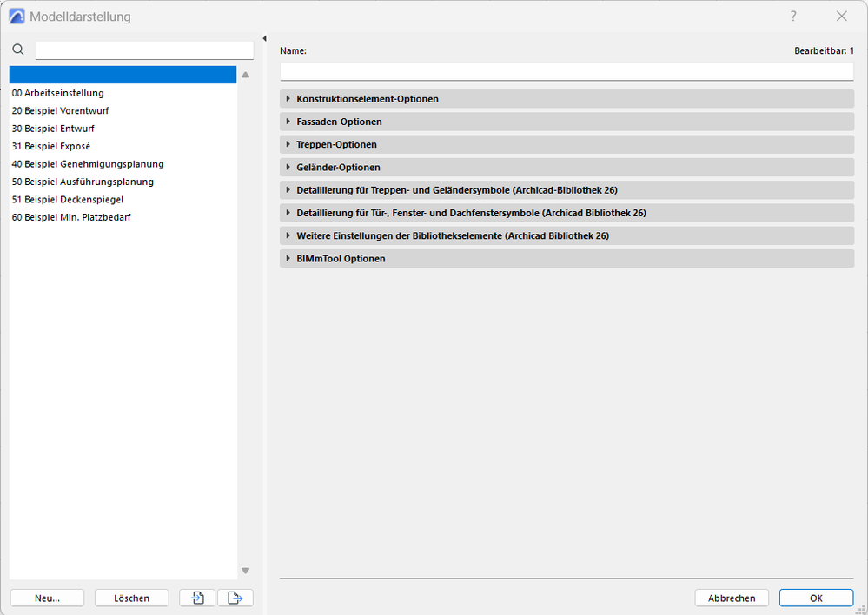
Task: Click the import settings icon near Löschen
Action: point(196,598)
